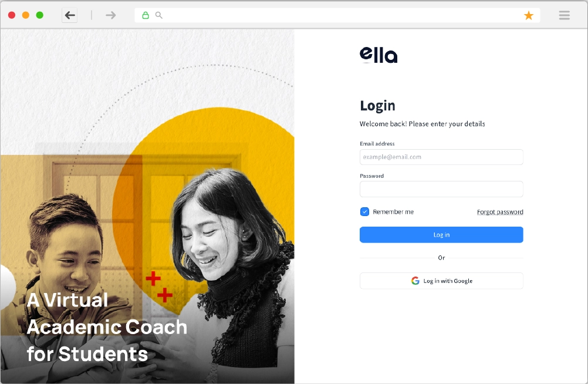
Task: Open the browser hamburger menu
Action: pos(565,15)
